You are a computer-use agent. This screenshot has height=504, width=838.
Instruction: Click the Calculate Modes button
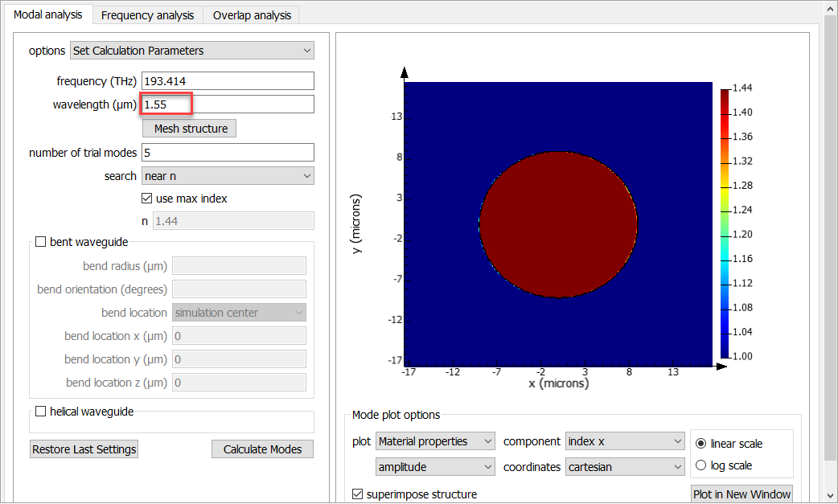(x=262, y=449)
